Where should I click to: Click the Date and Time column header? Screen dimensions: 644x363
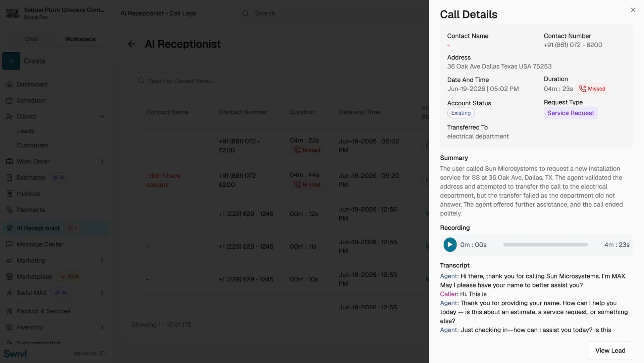click(x=359, y=112)
